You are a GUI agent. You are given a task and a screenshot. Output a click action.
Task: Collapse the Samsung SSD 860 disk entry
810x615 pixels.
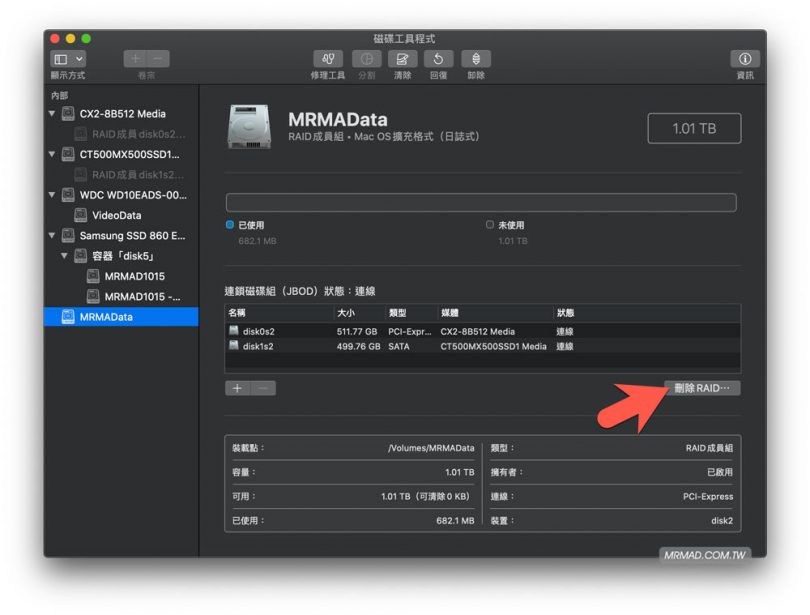pyautogui.click(x=51, y=235)
